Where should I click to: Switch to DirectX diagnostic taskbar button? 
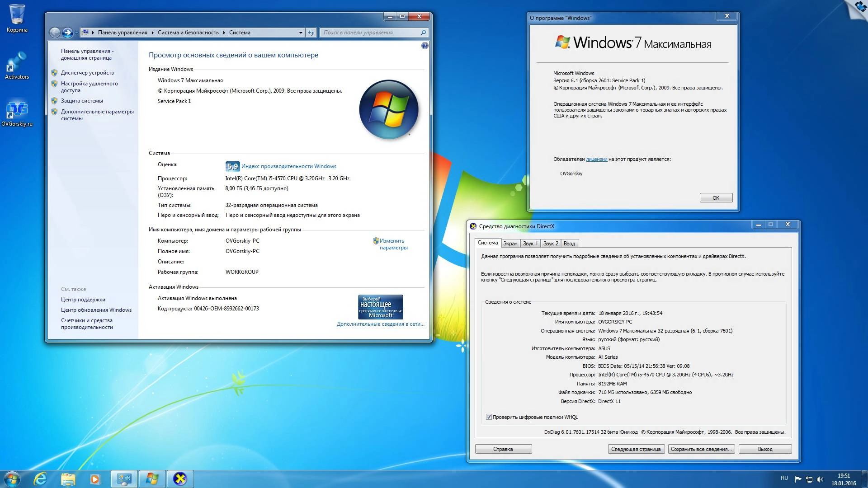tap(180, 479)
